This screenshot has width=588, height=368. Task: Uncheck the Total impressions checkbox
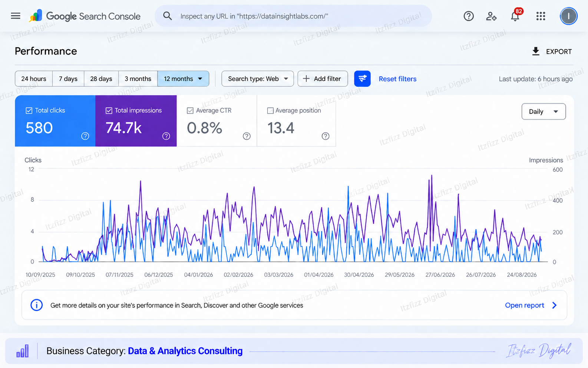(x=109, y=111)
